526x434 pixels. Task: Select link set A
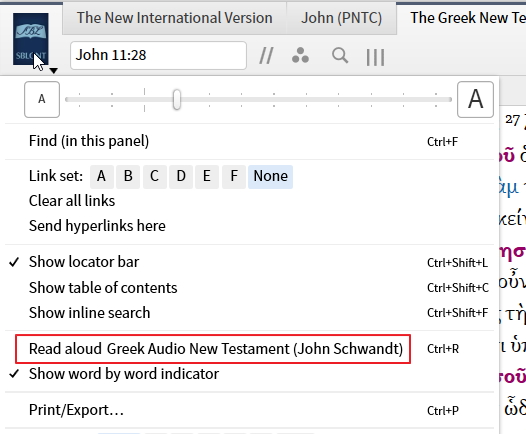coord(101,176)
